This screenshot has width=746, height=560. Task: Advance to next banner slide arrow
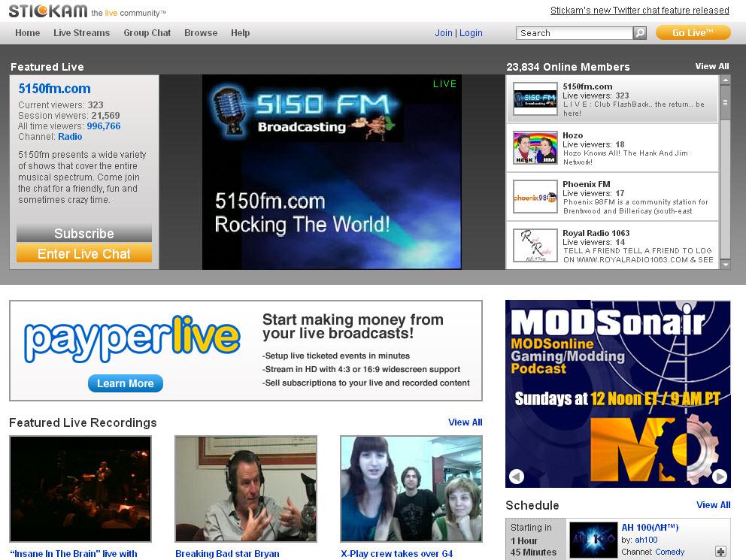tap(719, 476)
